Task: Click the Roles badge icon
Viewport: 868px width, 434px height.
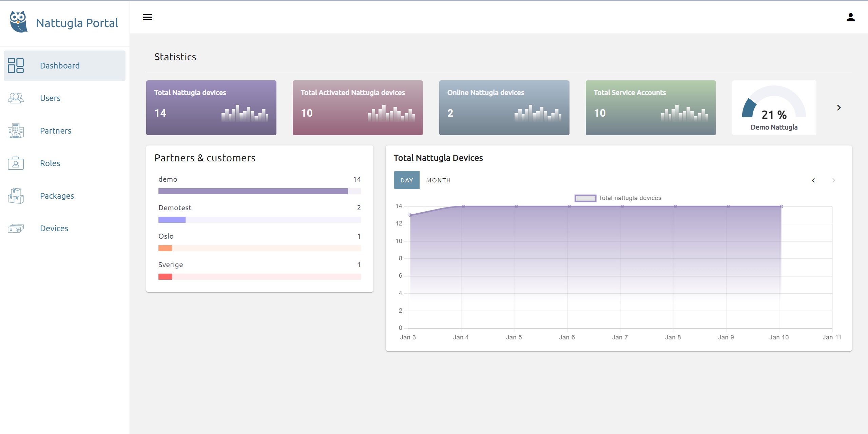Action: (x=16, y=163)
